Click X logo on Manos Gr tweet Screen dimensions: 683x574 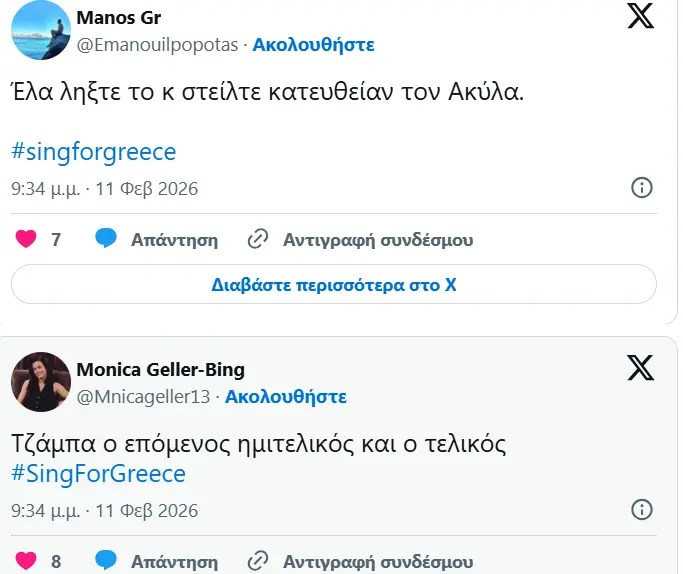[640, 16]
